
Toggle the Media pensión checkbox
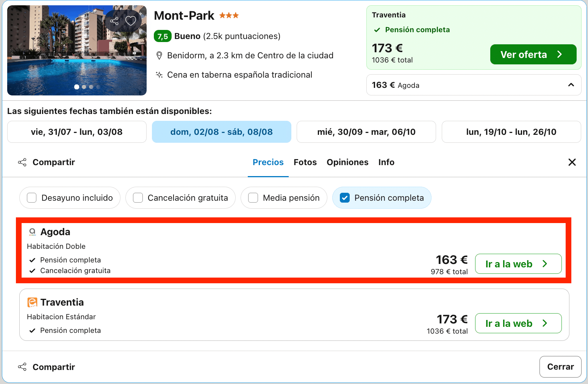pyautogui.click(x=253, y=198)
